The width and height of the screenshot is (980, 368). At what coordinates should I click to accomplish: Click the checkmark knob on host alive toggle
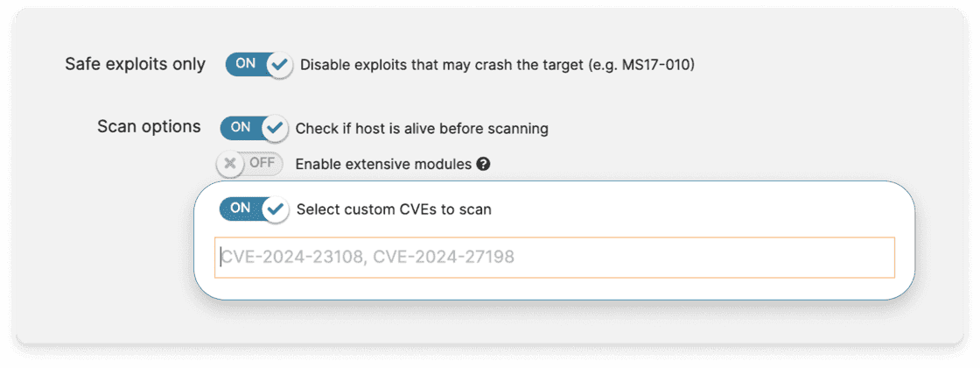[275, 129]
